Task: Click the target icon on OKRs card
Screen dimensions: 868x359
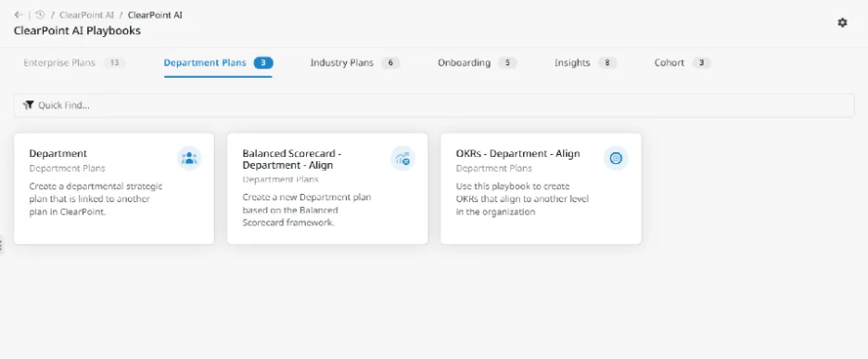Action: [x=616, y=159]
